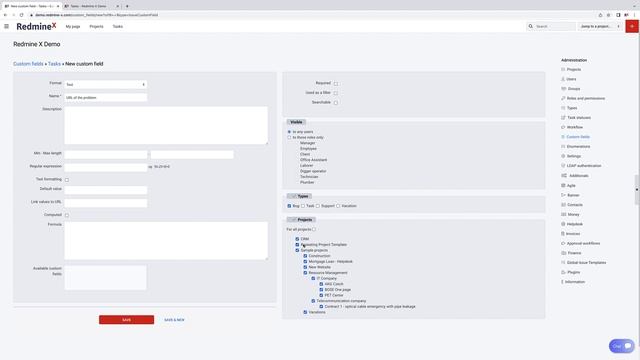Click the browser address bar
This screenshot has width=640, height=360.
coord(310,15)
